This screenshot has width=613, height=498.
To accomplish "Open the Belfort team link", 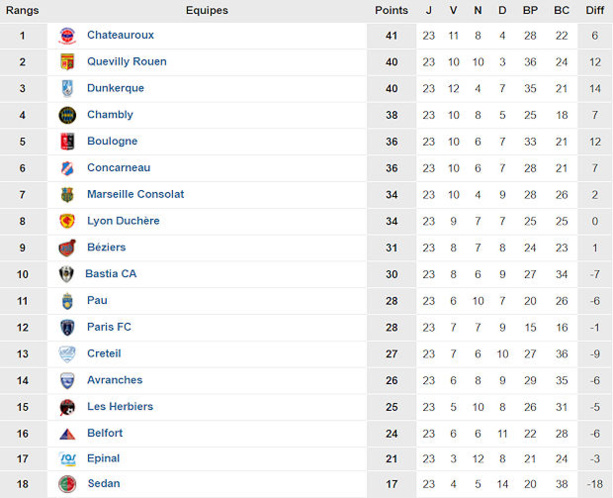I will pos(105,433).
